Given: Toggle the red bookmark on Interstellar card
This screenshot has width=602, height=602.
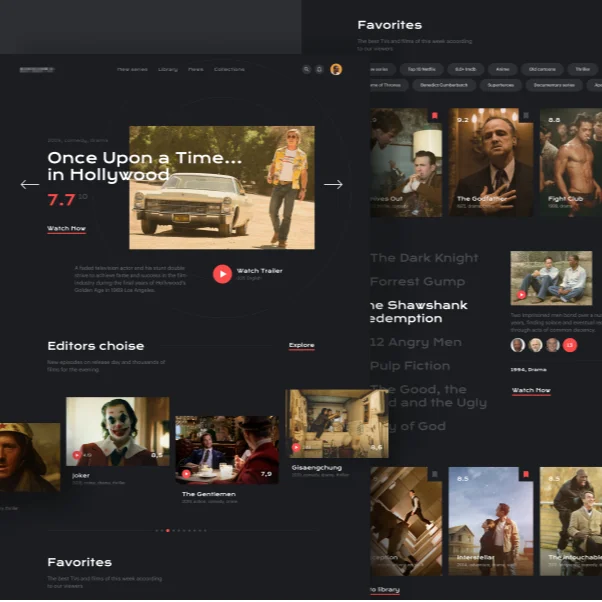Looking at the screenshot, I should [526, 475].
